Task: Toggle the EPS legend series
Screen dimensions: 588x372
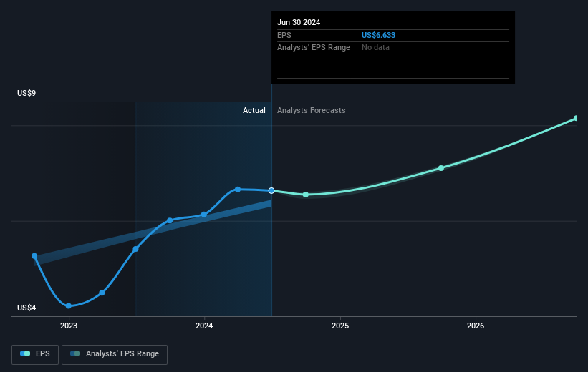Action: pos(35,354)
